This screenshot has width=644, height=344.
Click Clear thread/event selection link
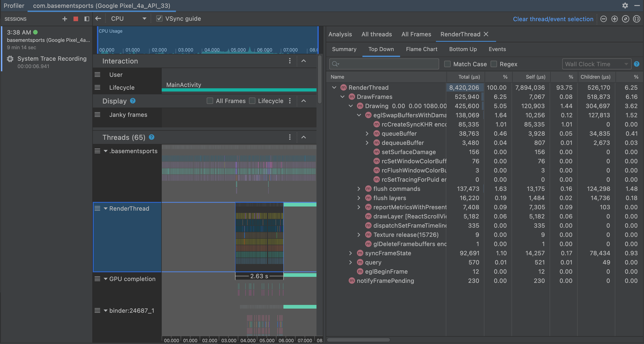pyautogui.click(x=553, y=19)
